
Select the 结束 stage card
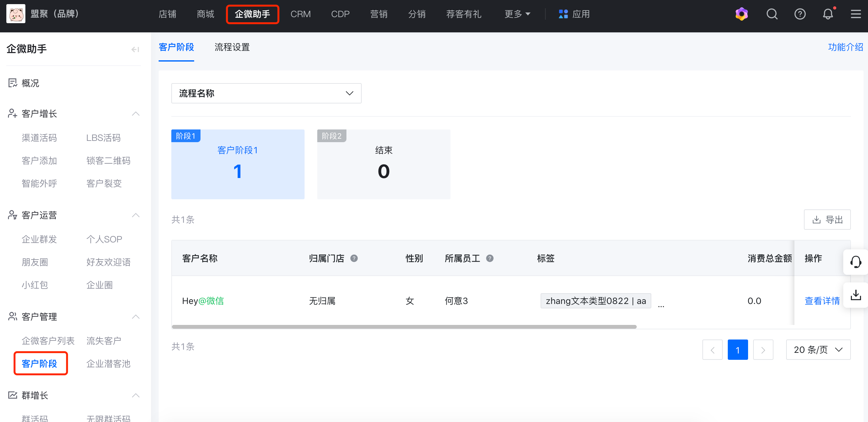point(384,164)
